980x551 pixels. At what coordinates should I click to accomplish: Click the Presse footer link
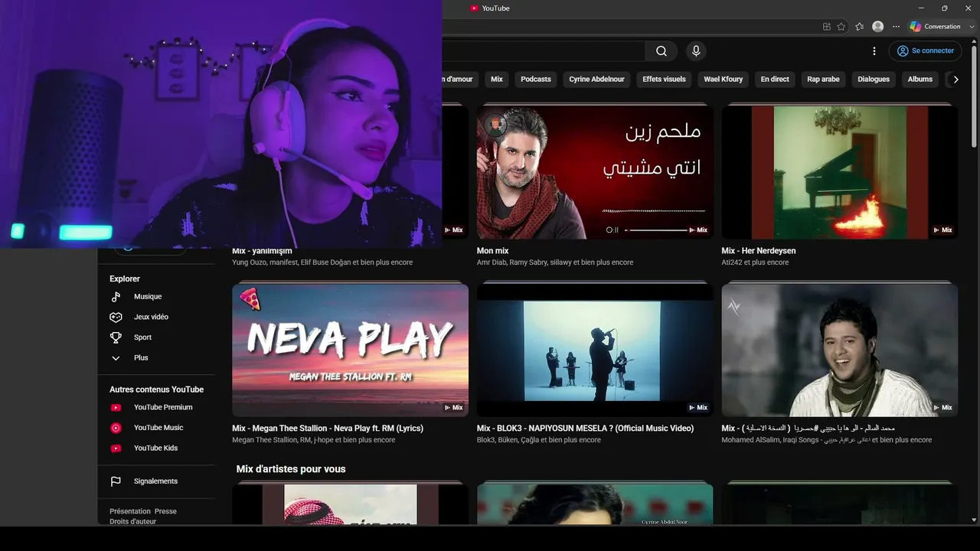click(x=165, y=511)
